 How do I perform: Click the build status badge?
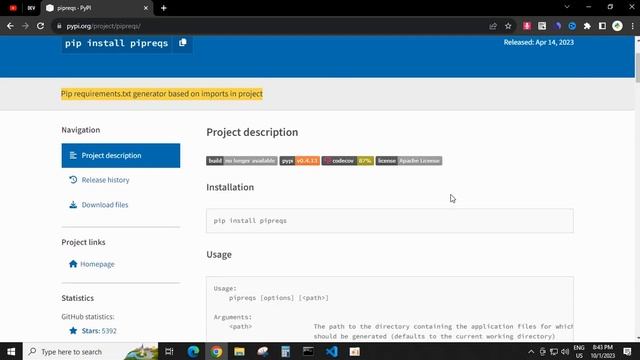242,161
